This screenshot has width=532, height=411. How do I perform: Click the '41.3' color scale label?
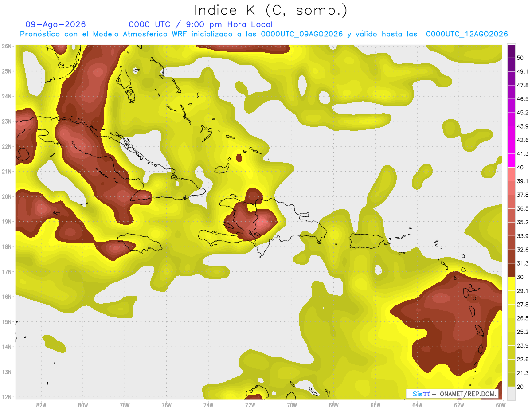(523, 154)
